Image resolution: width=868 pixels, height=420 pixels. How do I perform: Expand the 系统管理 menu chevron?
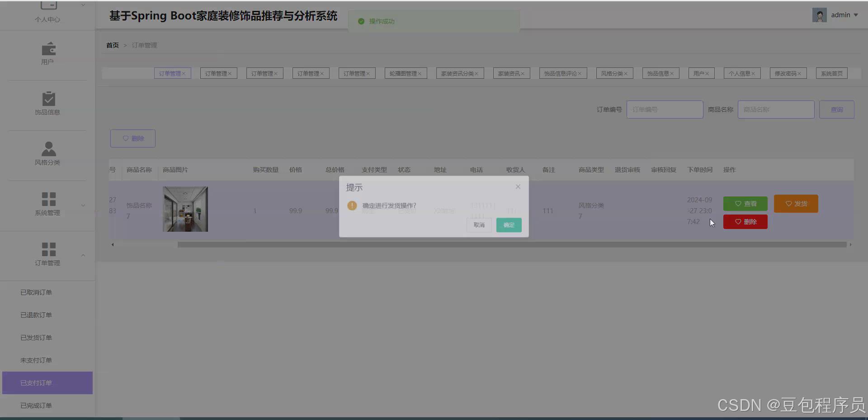click(x=83, y=205)
